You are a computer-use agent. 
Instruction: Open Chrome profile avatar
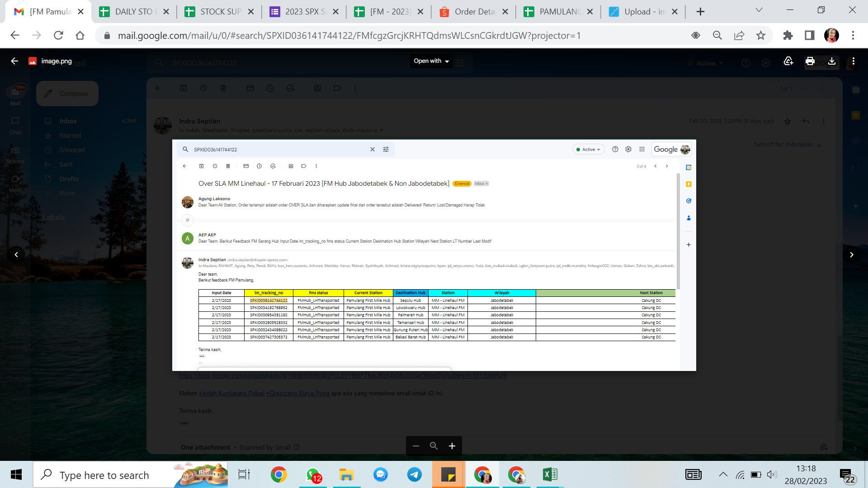(x=831, y=35)
